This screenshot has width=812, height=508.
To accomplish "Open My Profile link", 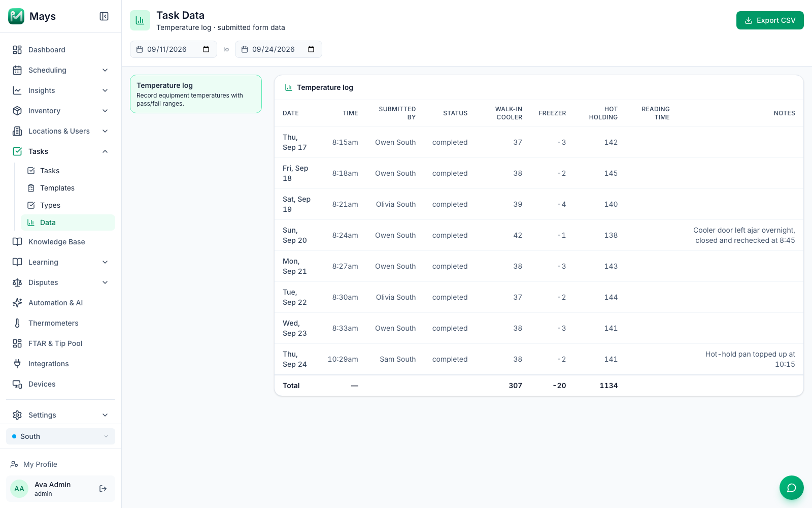I will [40, 464].
